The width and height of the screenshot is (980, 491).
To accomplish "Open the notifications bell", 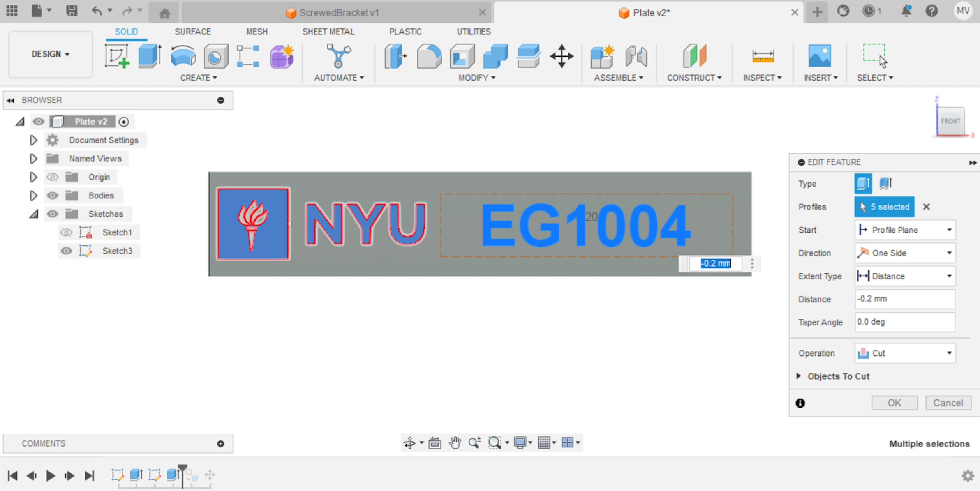I will pyautogui.click(x=906, y=11).
